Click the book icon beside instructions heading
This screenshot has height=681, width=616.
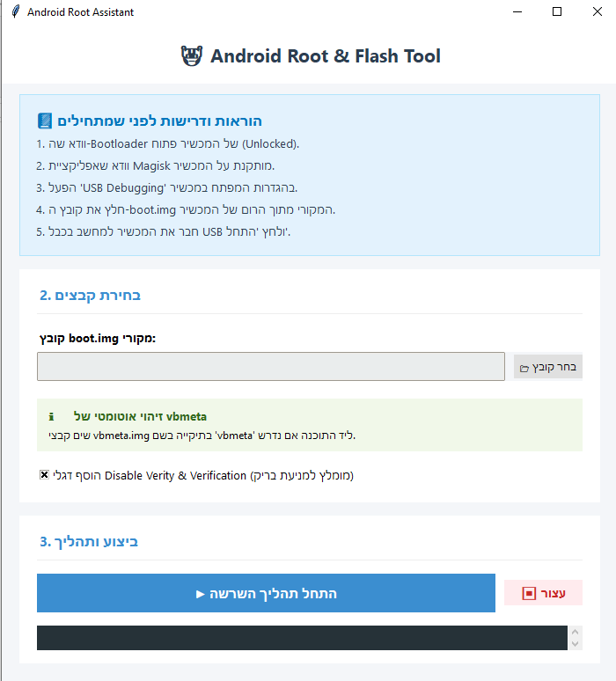(46, 121)
